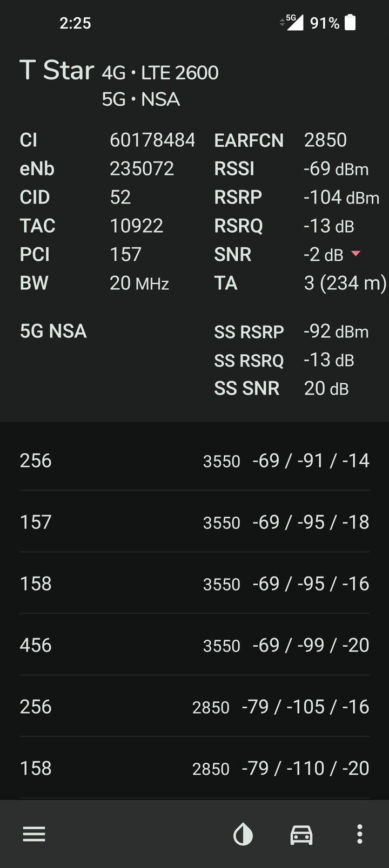This screenshot has height=868, width=389.
Task: Select neighbor cell 256 on 3550
Action: [194, 460]
